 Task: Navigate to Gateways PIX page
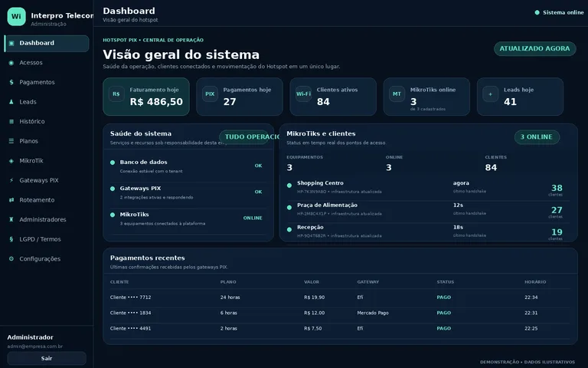click(47, 180)
